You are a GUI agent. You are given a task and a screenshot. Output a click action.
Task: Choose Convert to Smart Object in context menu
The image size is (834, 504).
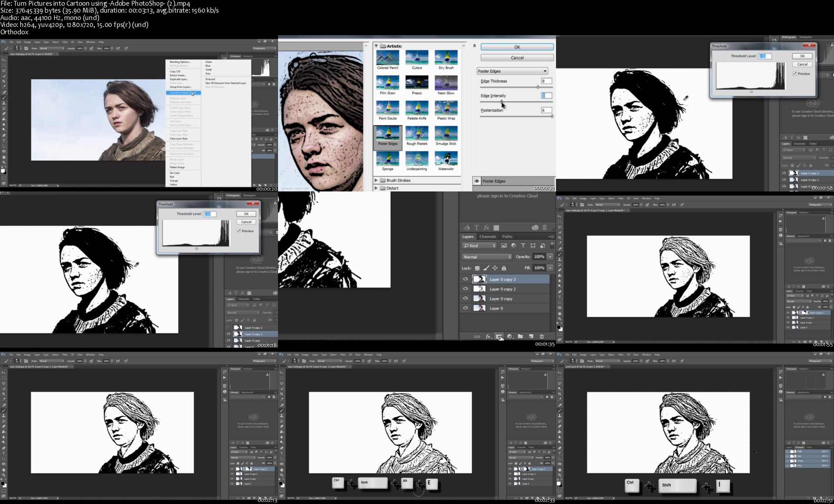(x=183, y=92)
